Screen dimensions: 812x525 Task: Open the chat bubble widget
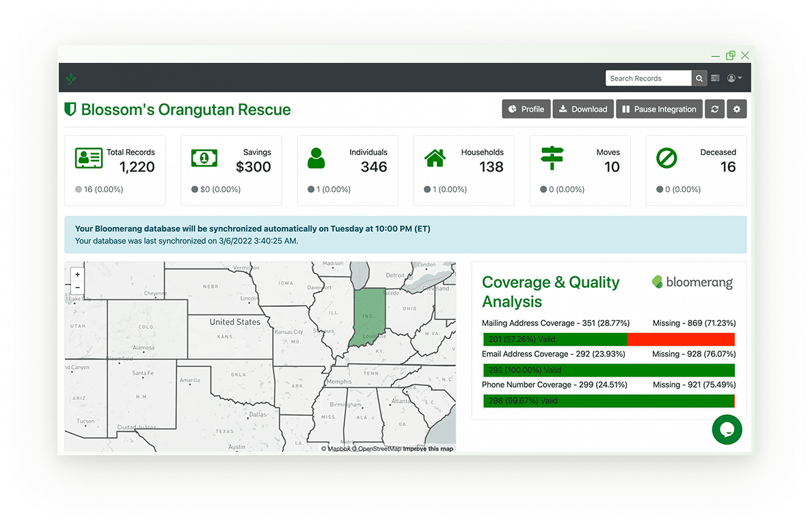727,429
